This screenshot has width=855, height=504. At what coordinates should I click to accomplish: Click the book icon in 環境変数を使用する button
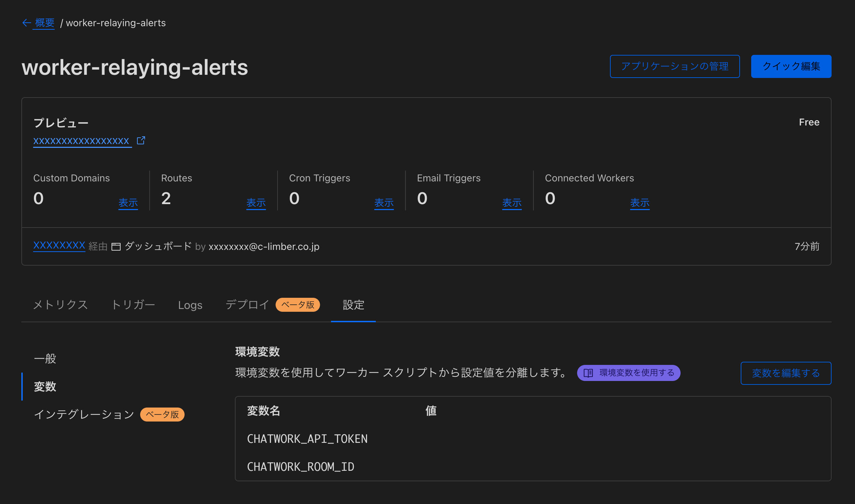tap(589, 373)
